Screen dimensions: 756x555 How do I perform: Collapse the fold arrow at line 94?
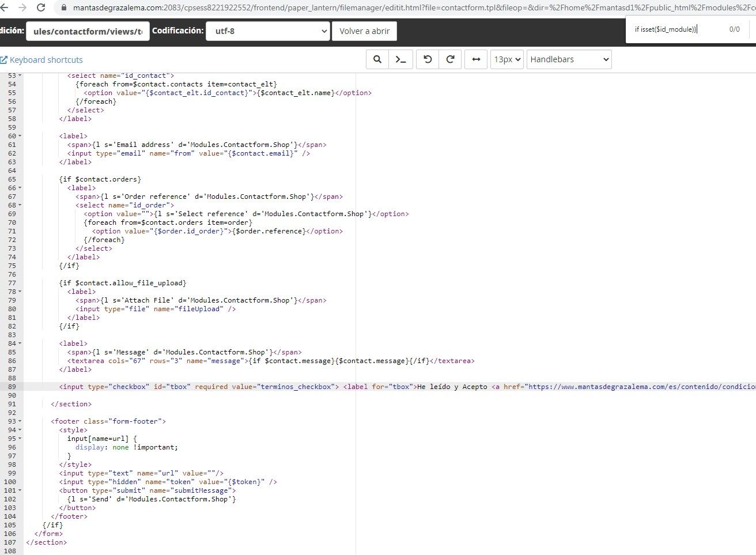click(20, 430)
